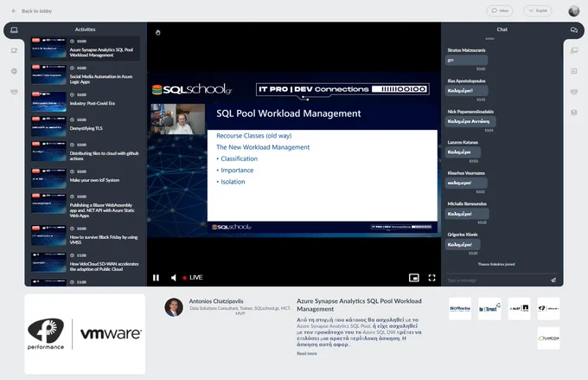This screenshot has height=380, width=588.
Task: Open the ALEF sponsor logo
Action: 519,309
